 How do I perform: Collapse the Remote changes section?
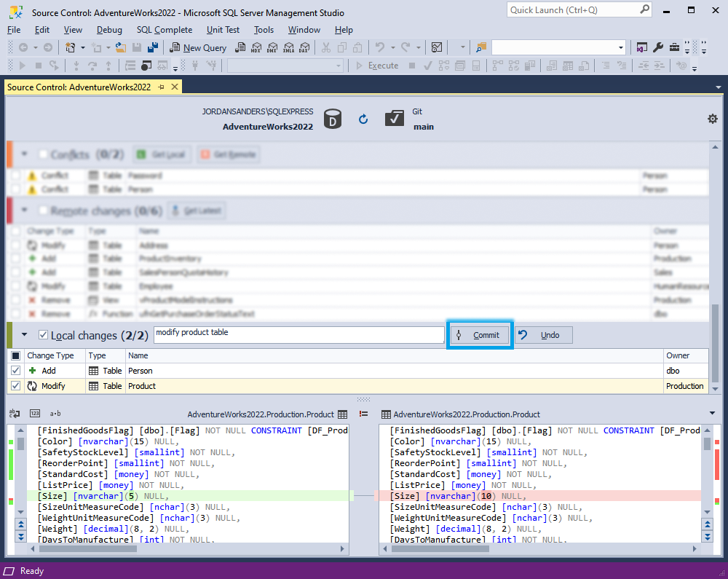point(24,210)
